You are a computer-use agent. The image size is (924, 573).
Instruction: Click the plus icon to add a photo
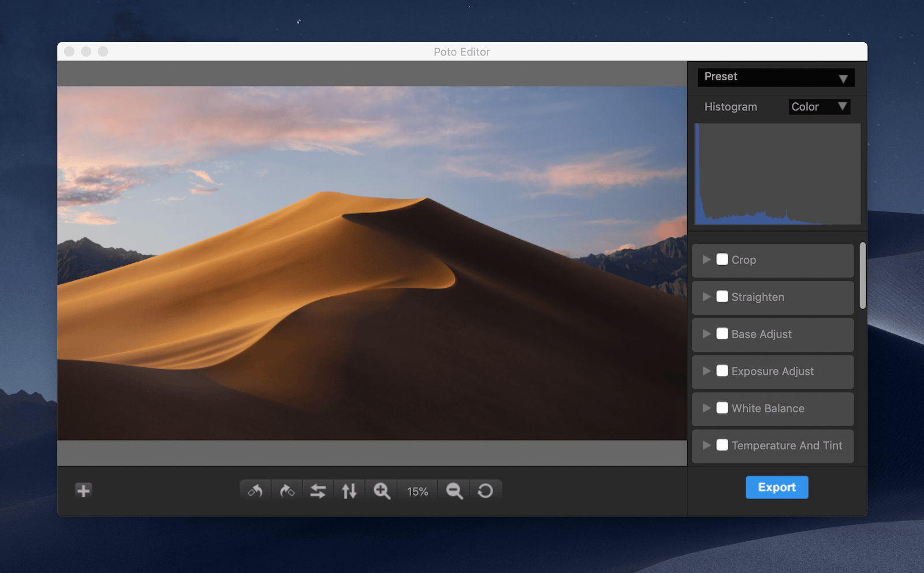[x=84, y=491]
